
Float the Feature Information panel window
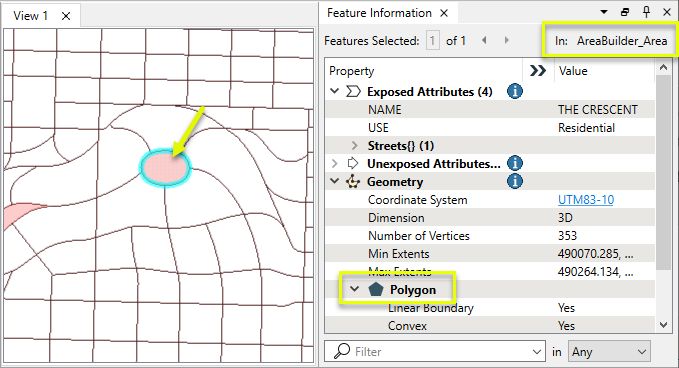[x=625, y=12]
